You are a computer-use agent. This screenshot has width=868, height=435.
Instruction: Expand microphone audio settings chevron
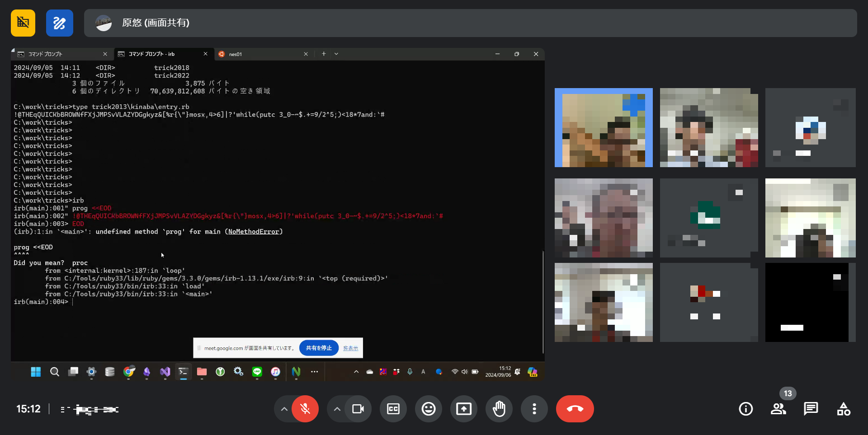pos(284,409)
